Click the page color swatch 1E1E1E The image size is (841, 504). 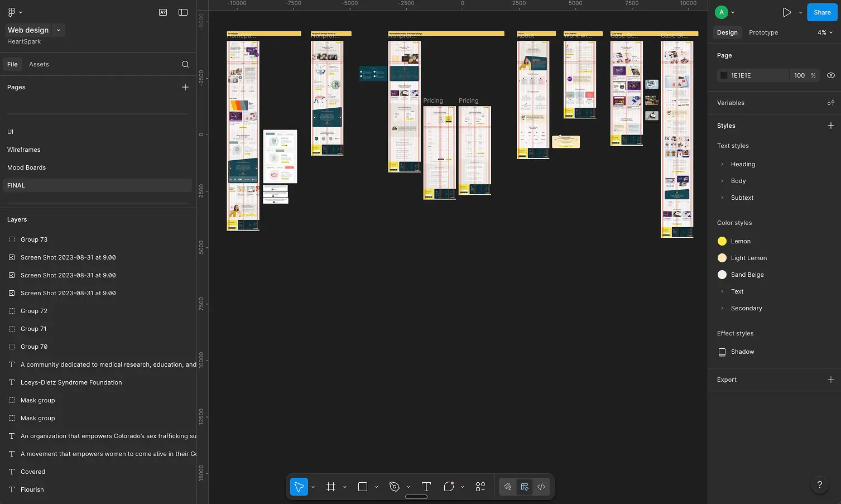tap(724, 75)
